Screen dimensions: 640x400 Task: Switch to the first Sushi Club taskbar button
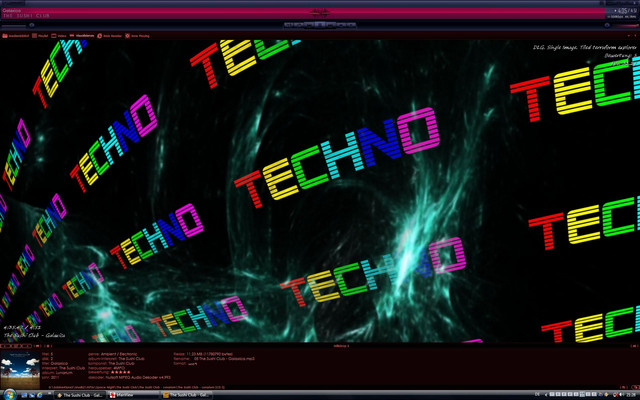80,395
